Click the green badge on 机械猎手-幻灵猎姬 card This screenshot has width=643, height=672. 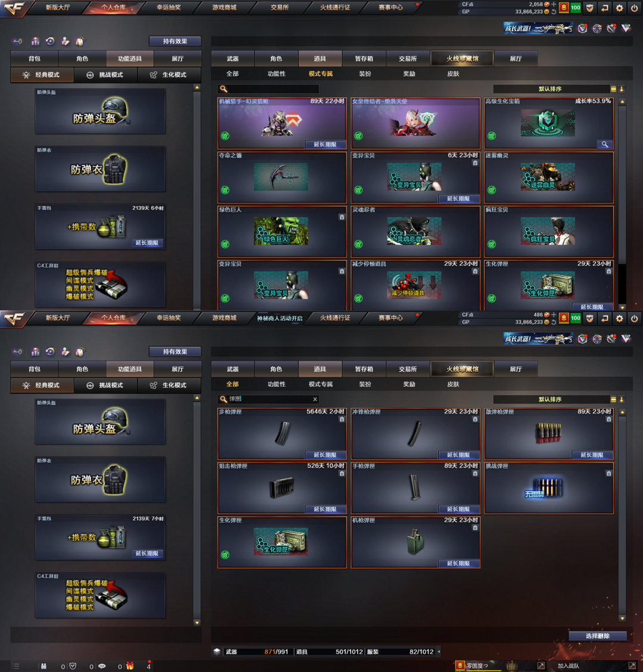tap(225, 136)
